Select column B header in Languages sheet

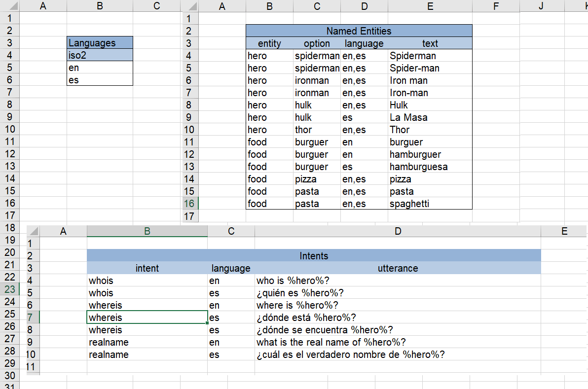coord(100,5)
